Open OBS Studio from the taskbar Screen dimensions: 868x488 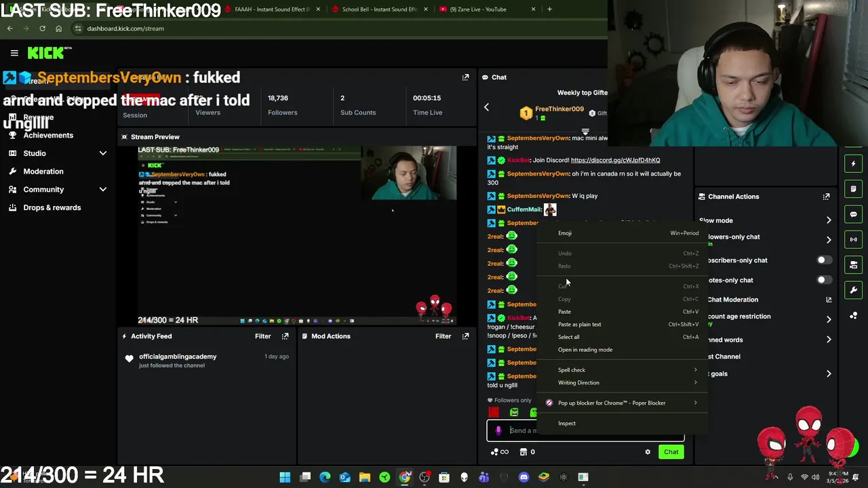(425, 477)
